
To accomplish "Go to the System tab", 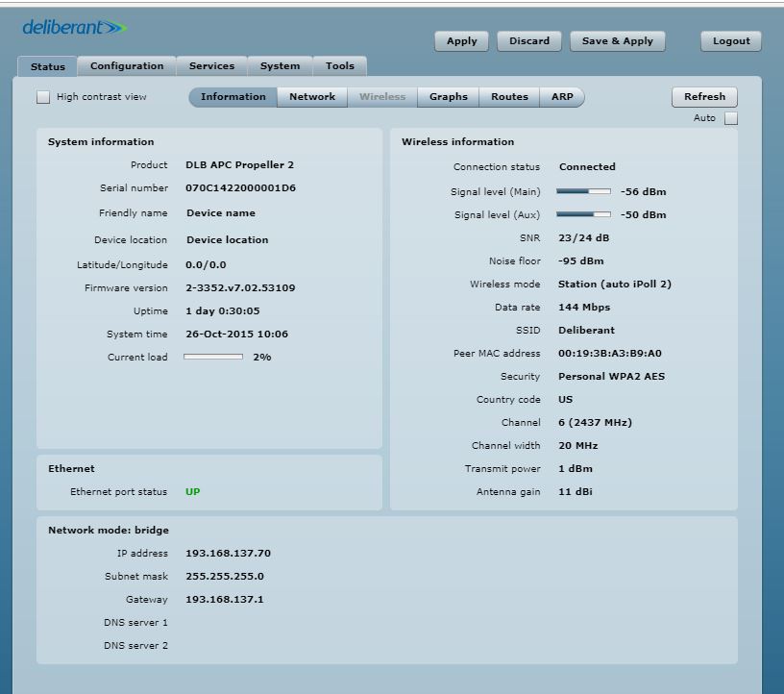I will pyautogui.click(x=280, y=66).
